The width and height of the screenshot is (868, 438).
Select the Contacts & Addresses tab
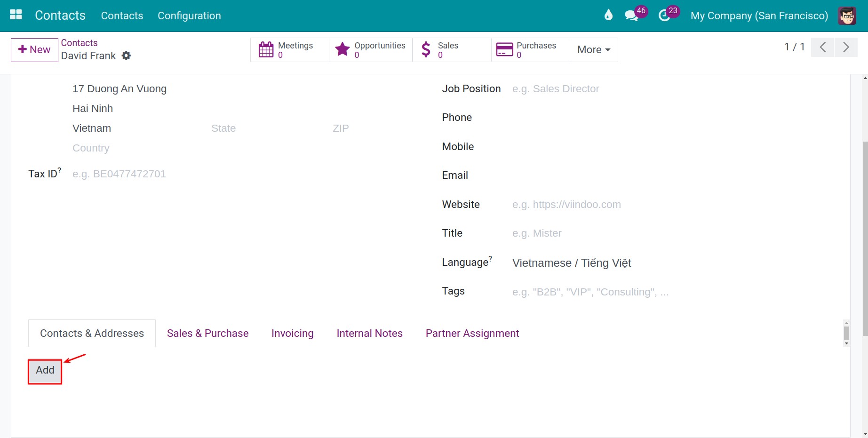tap(92, 334)
